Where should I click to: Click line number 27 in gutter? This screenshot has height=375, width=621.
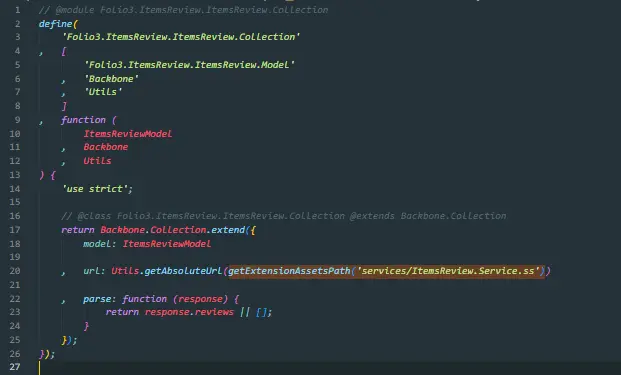coord(15,367)
